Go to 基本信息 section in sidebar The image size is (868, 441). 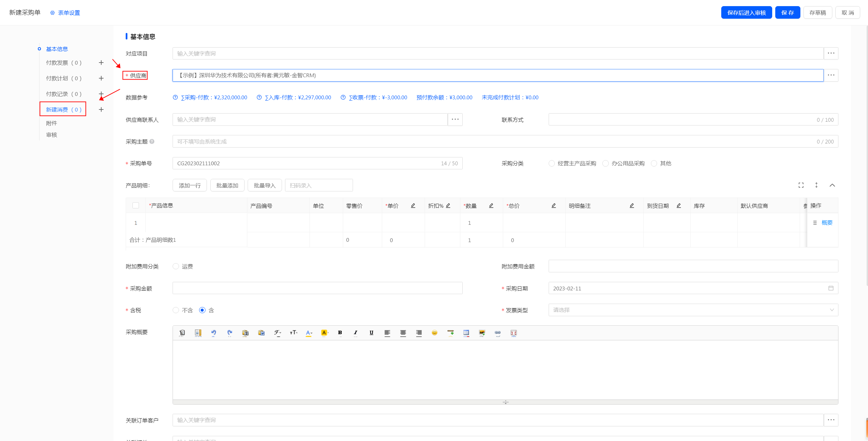tap(57, 49)
